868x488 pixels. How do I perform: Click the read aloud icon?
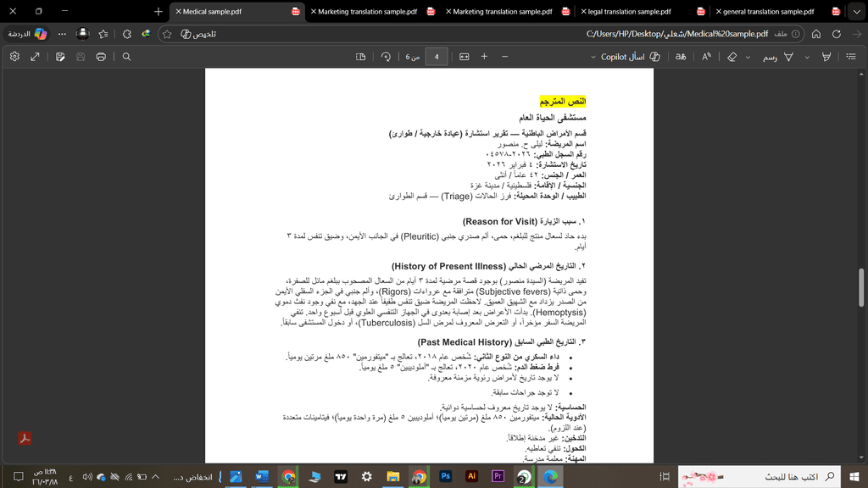click(x=706, y=57)
